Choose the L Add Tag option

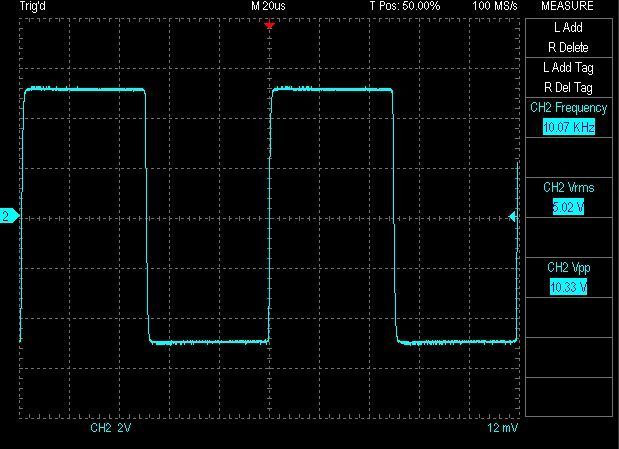click(x=568, y=68)
